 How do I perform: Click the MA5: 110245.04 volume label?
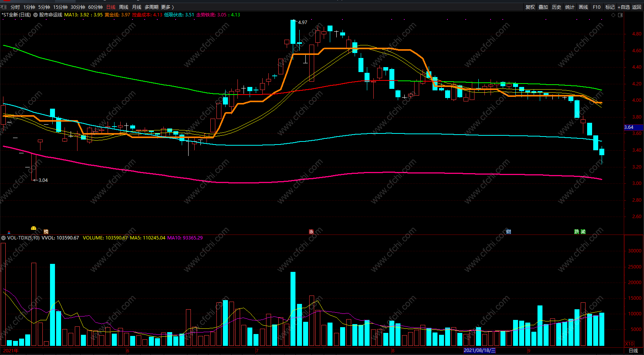[x=148, y=238]
